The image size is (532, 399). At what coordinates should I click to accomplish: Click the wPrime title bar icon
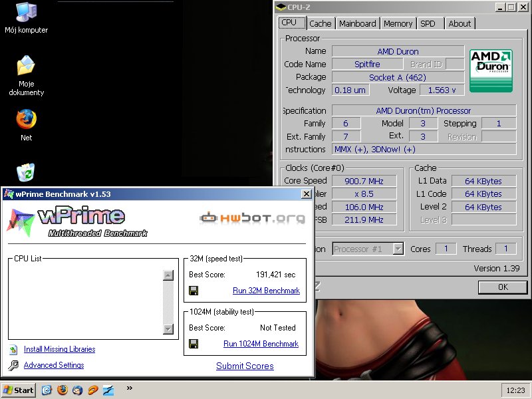9,194
